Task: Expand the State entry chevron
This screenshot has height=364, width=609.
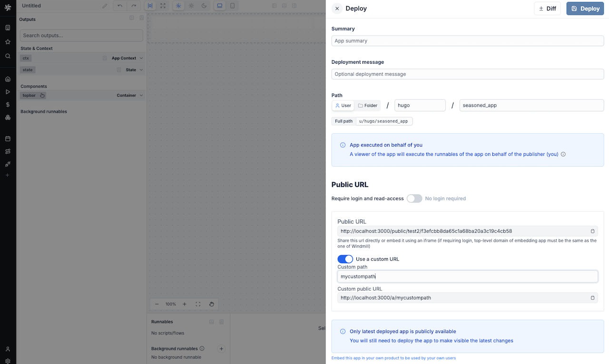Action: (x=141, y=70)
